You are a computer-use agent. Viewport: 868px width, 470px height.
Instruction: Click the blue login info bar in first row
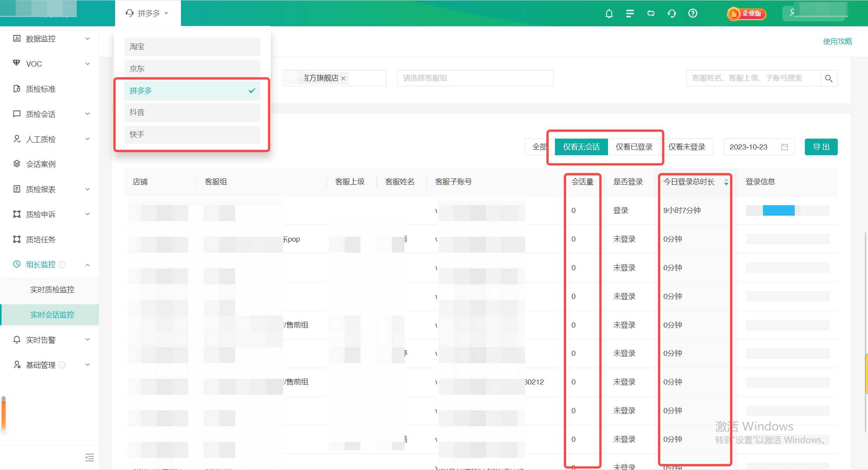tap(778, 211)
